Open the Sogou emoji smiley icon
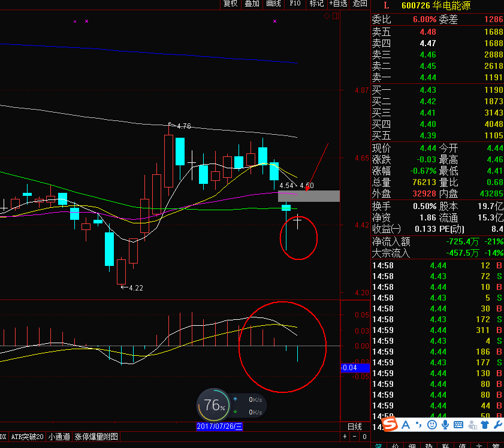 click(432, 425)
